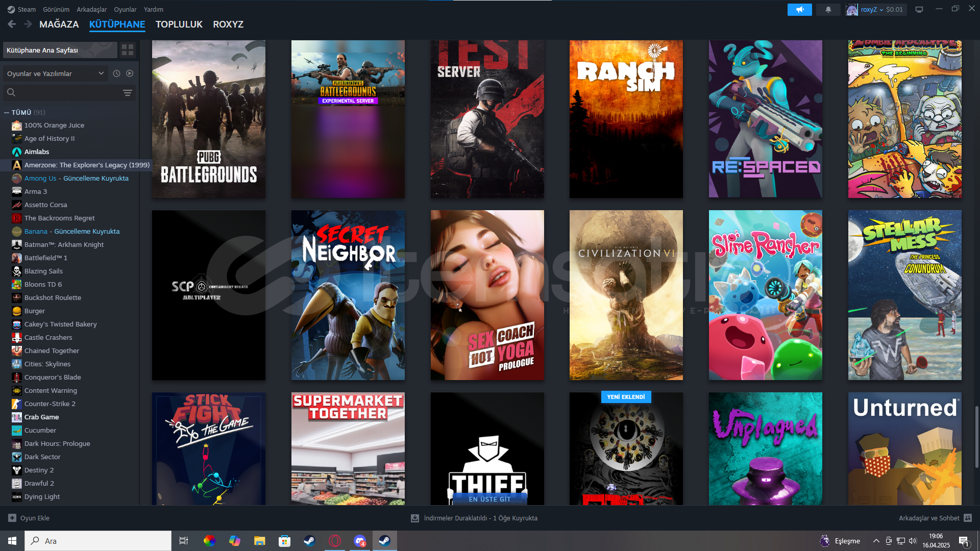Image resolution: width=980 pixels, height=551 pixels.
Task: Open advanced filter options icon
Action: click(x=128, y=92)
